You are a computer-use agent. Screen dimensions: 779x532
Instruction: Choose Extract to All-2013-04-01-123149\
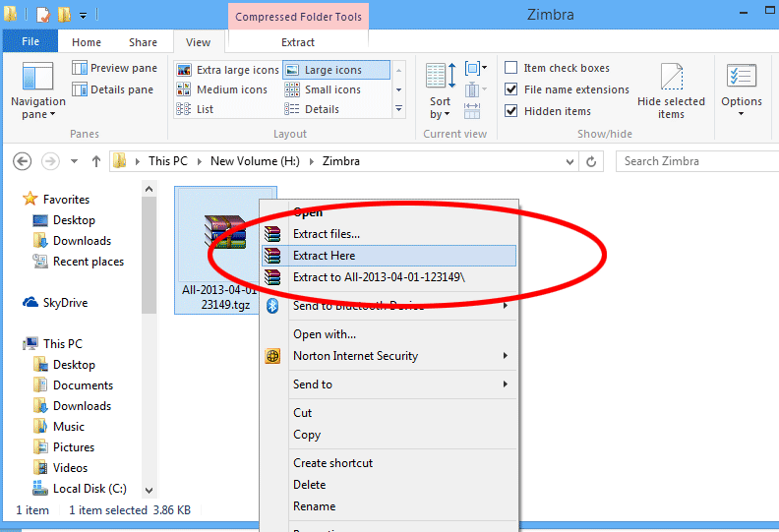(389, 277)
